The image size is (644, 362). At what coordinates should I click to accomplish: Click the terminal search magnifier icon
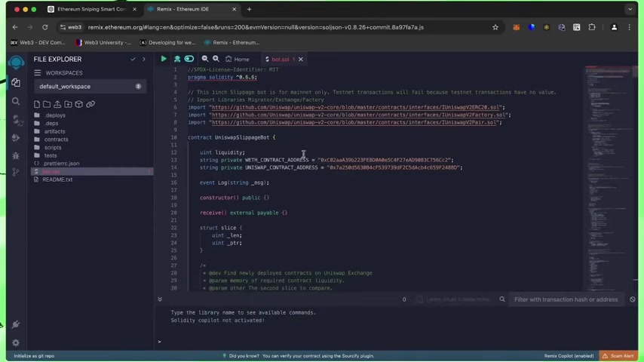coord(502,299)
